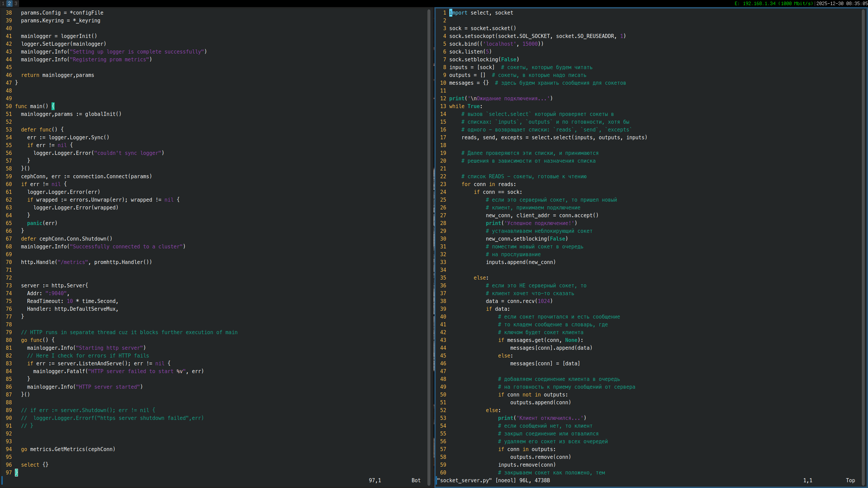Click the date and time in status bar
The image size is (868, 488).
(x=842, y=3)
